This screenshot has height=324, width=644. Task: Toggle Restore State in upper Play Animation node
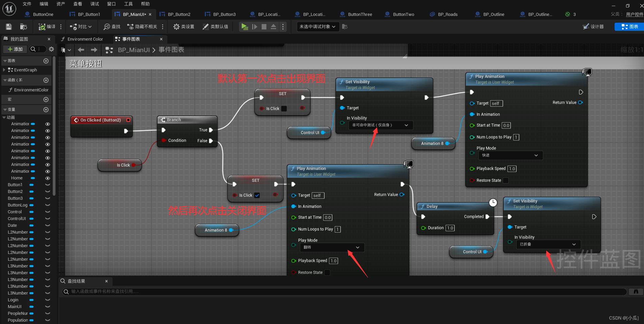pos(506,180)
